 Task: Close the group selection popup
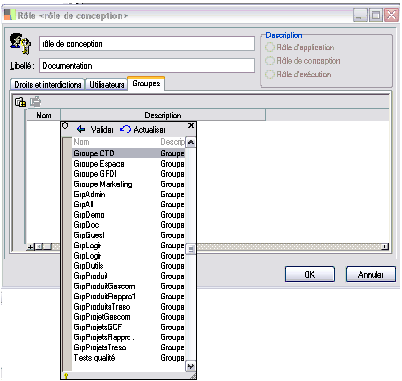click(191, 125)
